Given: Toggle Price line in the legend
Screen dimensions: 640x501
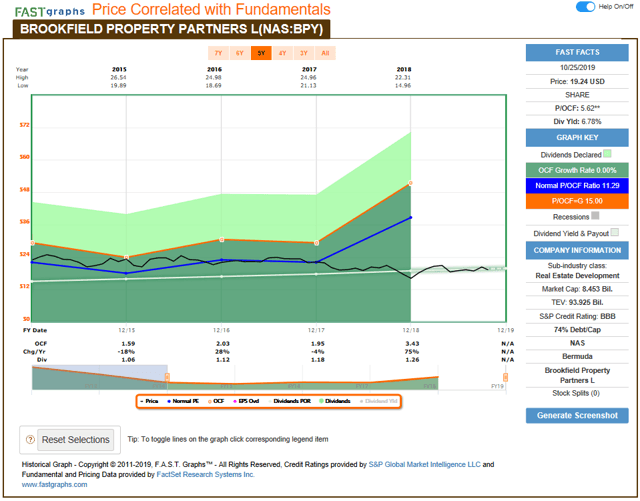Looking at the screenshot, I should [x=149, y=401].
